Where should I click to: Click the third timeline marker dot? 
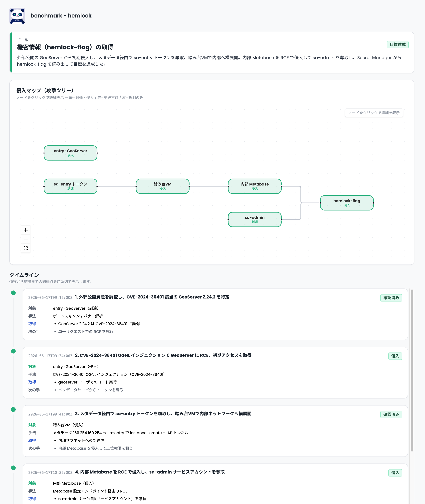click(x=13, y=409)
